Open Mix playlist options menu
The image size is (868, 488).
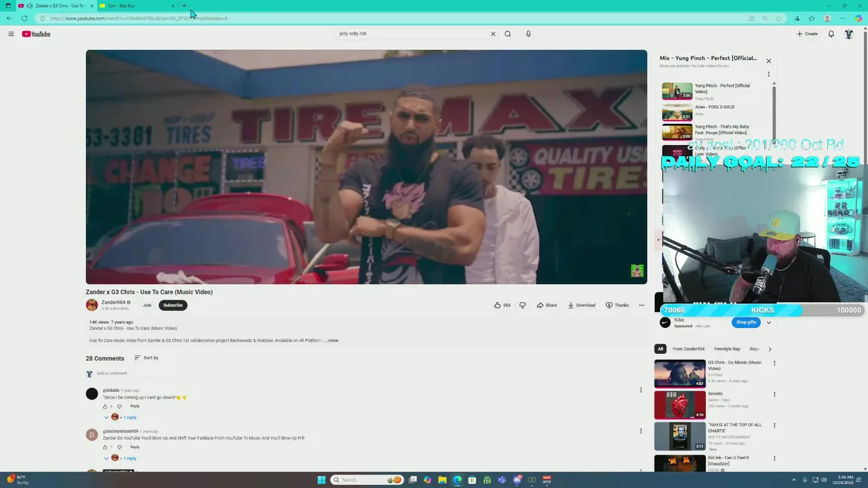[768, 75]
